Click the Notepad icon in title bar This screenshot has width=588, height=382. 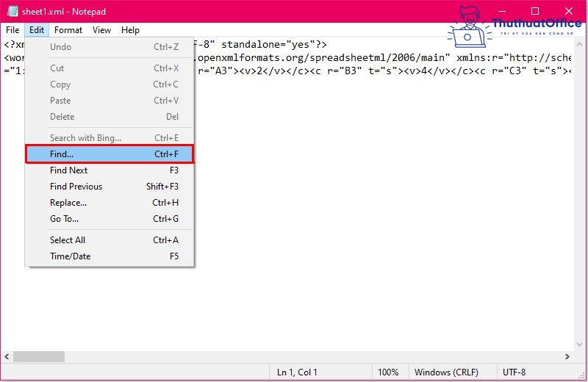click(x=12, y=11)
